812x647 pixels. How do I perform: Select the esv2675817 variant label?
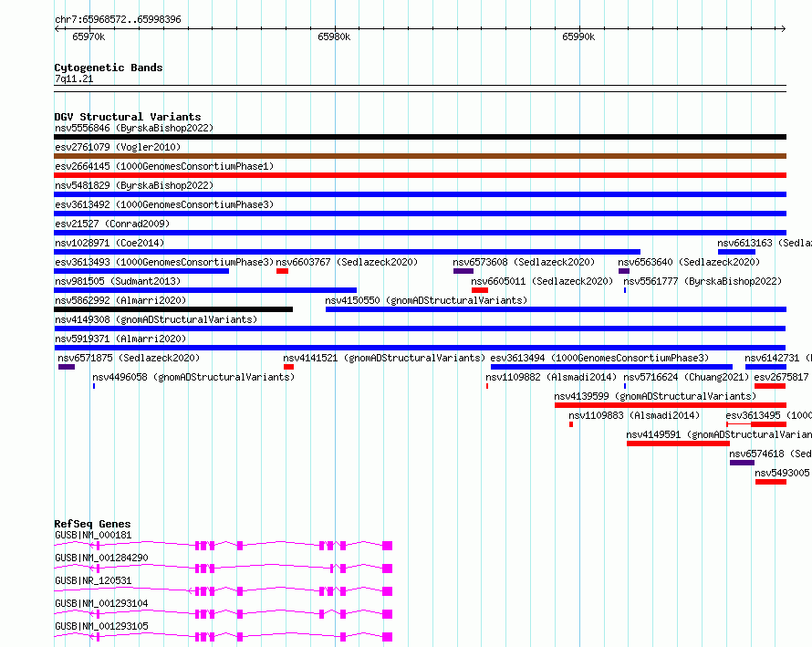tap(782, 377)
